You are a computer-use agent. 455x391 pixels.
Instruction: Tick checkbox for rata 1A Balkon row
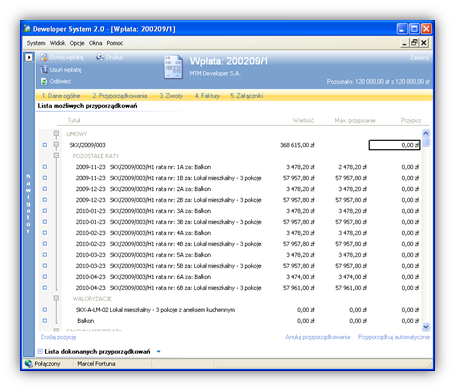pyautogui.click(x=45, y=167)
